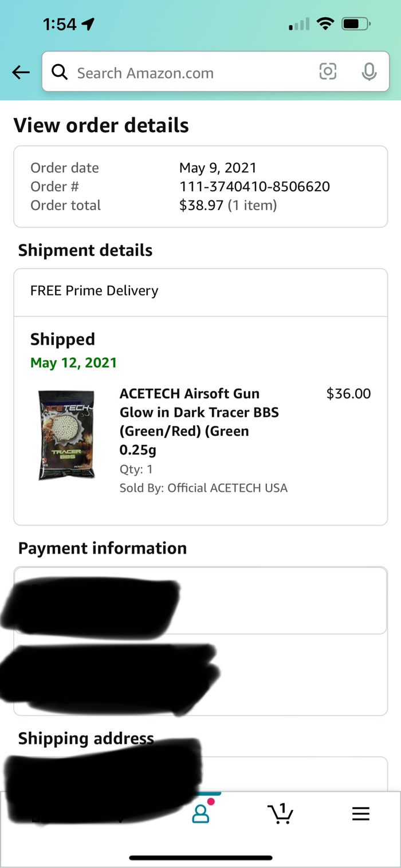Open the profile account tab icon
Screen dimensions: 401x868
[200, 814]
